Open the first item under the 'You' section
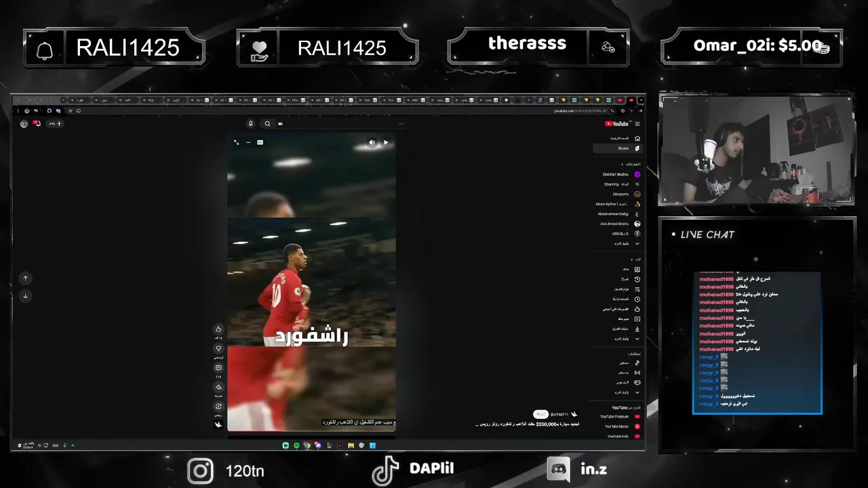This screenshot has height=488, width=868. (617, 270)
